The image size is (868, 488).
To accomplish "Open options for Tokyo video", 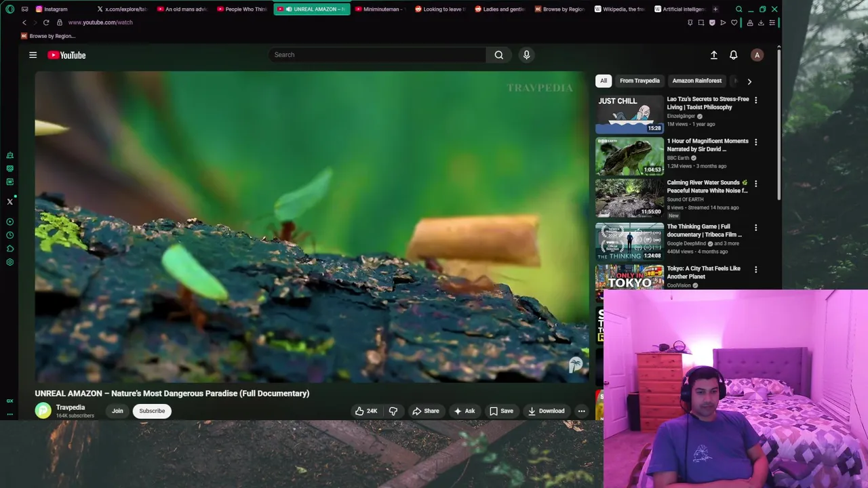I will click(756, 269).
